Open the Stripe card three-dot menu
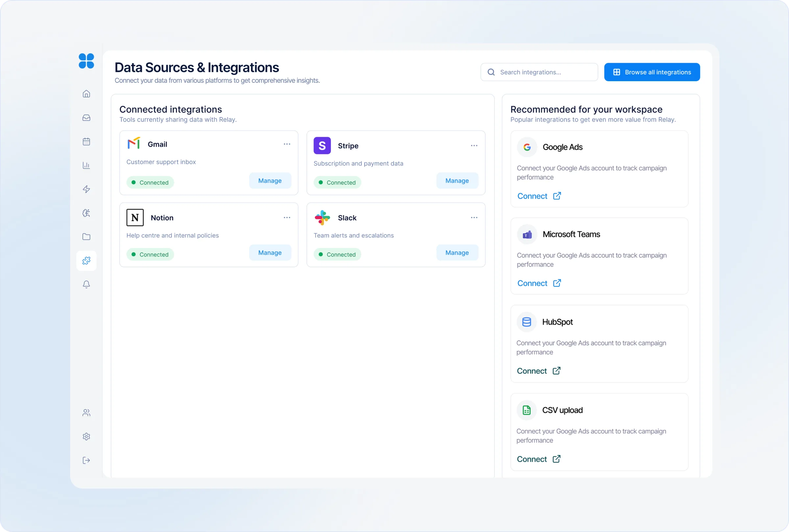 pos(474,146)
